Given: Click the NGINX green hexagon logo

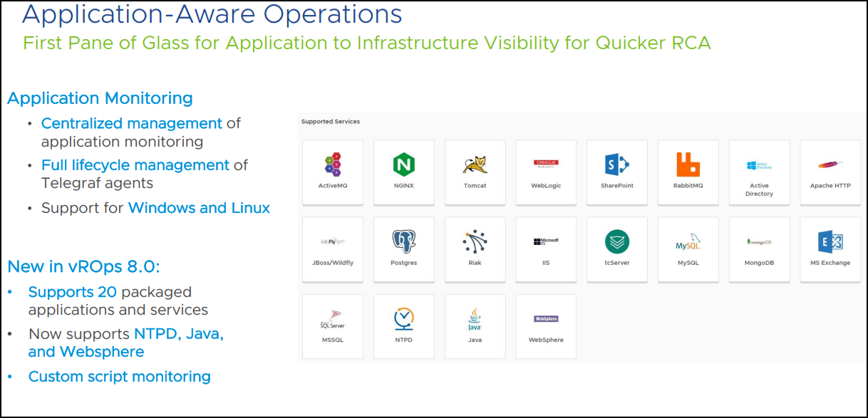Looking at the screenshot, I should click(403, 164).
